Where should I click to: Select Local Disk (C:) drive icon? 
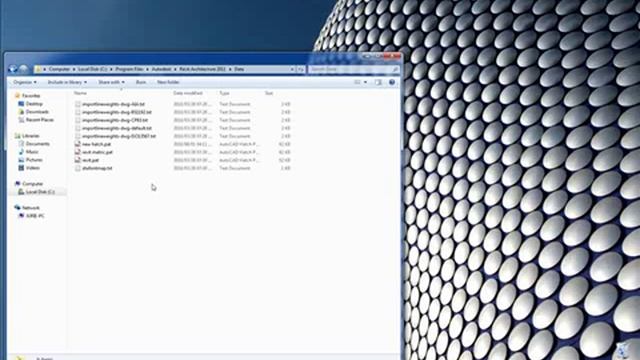click(x=21, y=192)
